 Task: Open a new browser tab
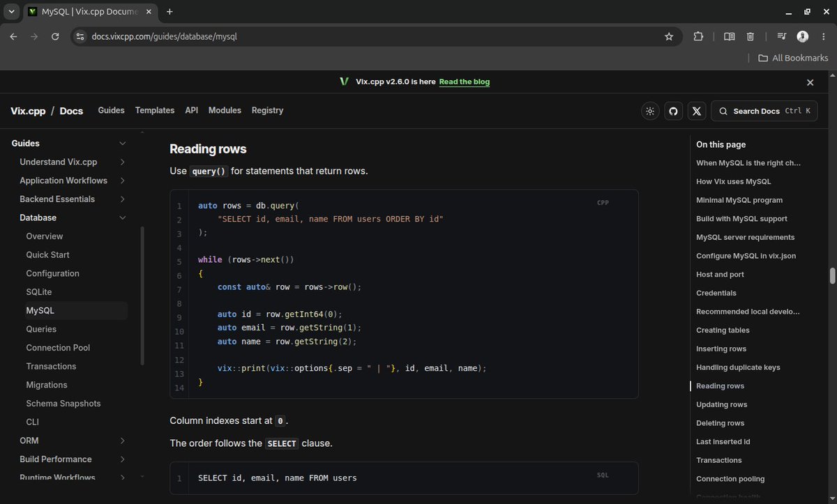coord(169,12)
